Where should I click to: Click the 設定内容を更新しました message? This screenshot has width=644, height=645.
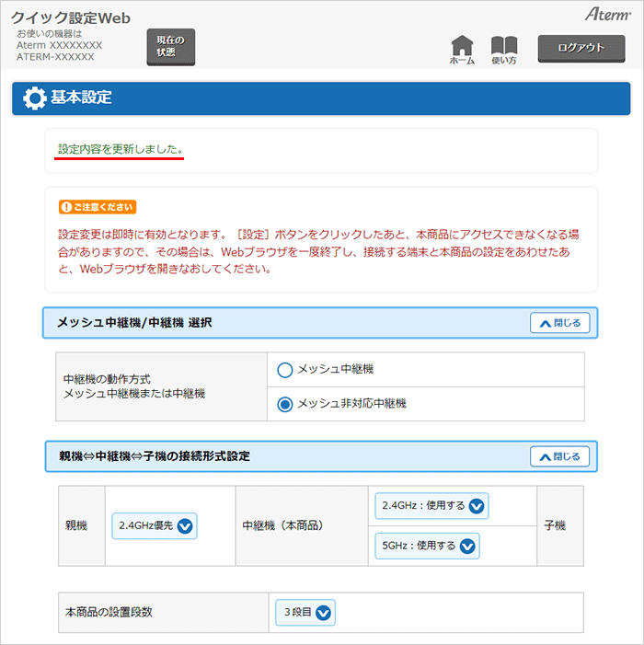[120, 149]
